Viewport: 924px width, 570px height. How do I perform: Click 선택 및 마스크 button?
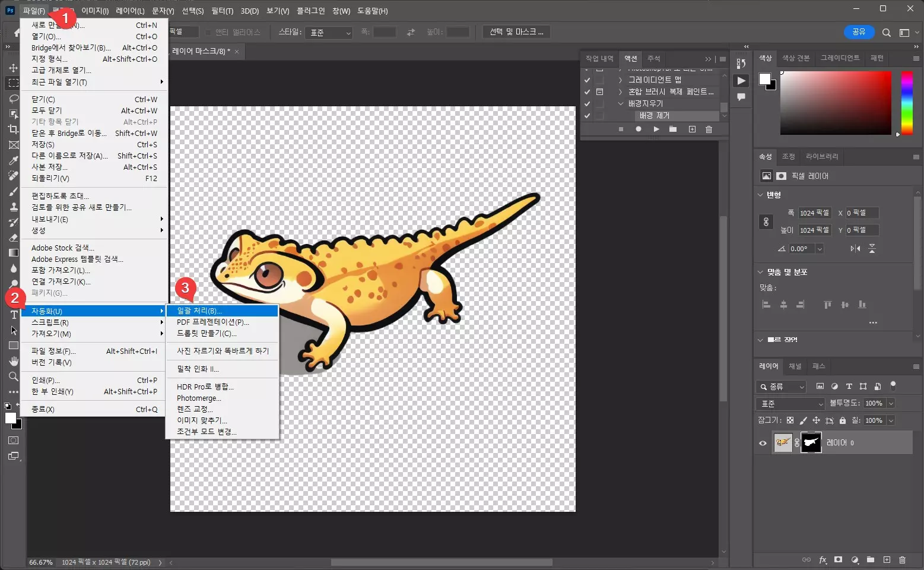(x=516, y=32)
